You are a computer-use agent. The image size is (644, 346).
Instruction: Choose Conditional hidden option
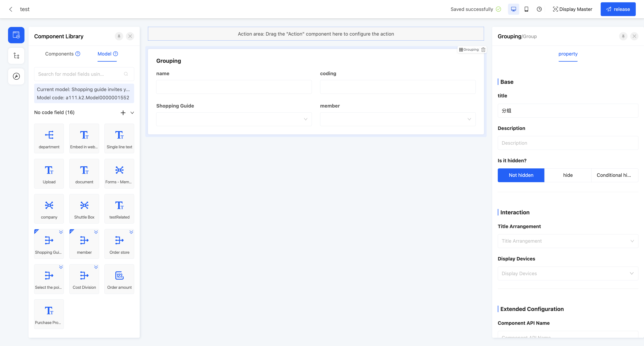[614, 175]
